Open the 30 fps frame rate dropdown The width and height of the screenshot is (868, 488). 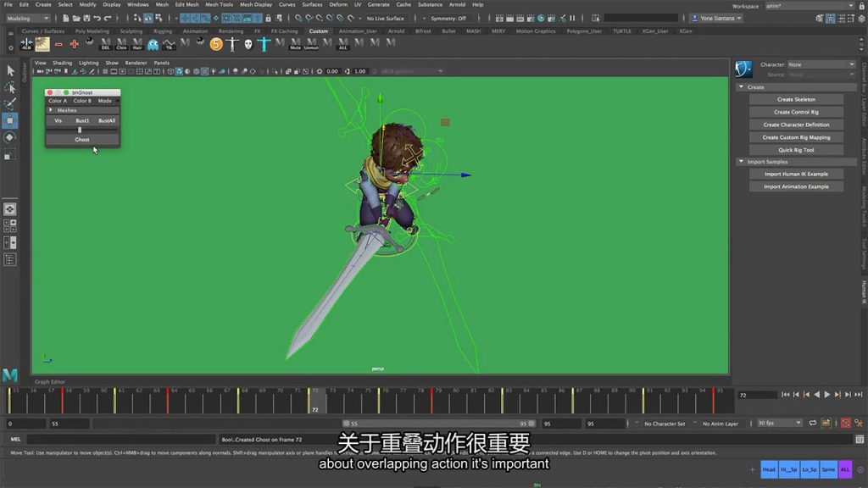click(x=779, y=424)
